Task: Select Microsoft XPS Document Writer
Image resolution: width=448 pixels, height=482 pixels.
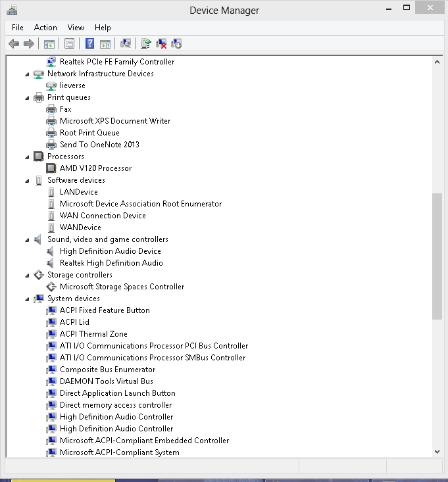Action: pos(115,121)
